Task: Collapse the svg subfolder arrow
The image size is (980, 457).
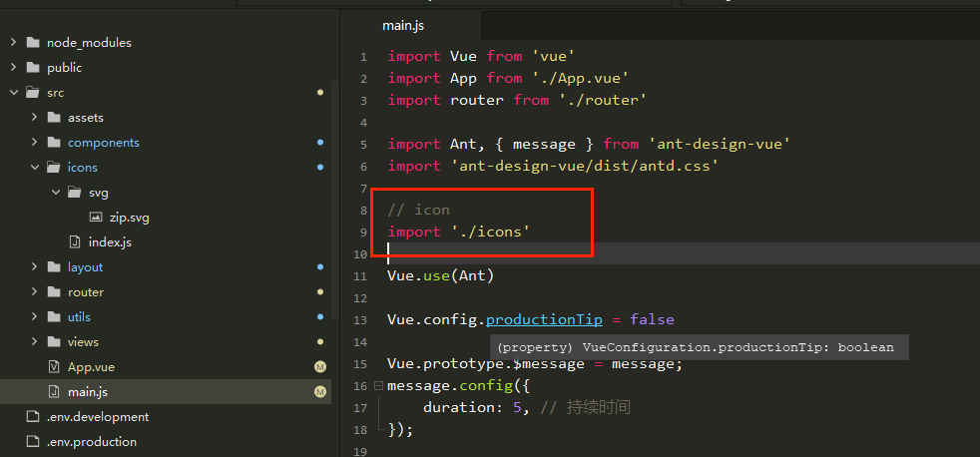Action: pyautogui.click(x=56, y=193)
